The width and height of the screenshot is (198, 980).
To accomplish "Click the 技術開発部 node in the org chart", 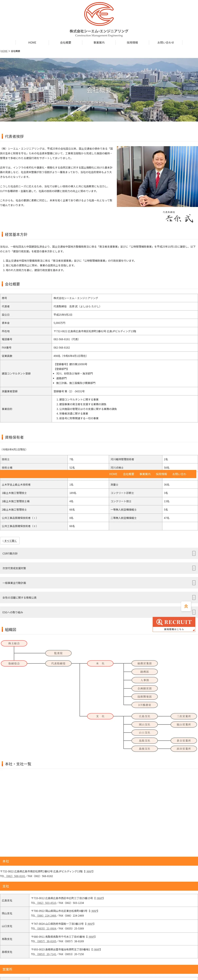I will pyautogui.click(x=145, y=697).
